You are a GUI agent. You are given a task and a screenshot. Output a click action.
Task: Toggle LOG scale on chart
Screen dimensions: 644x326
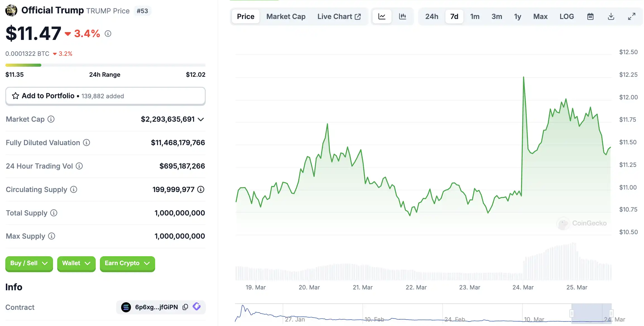pyautogui.click(x=567, y=16)
